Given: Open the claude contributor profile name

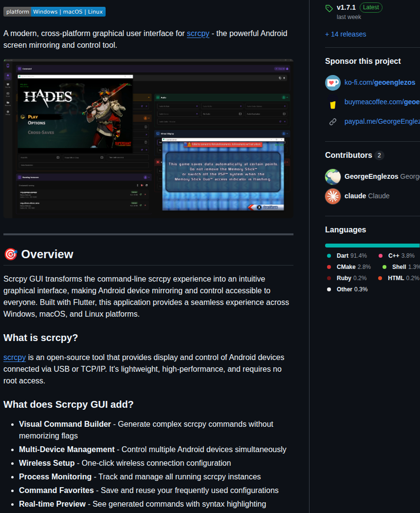Looking at the screenshot, I should tap(355, 196).
